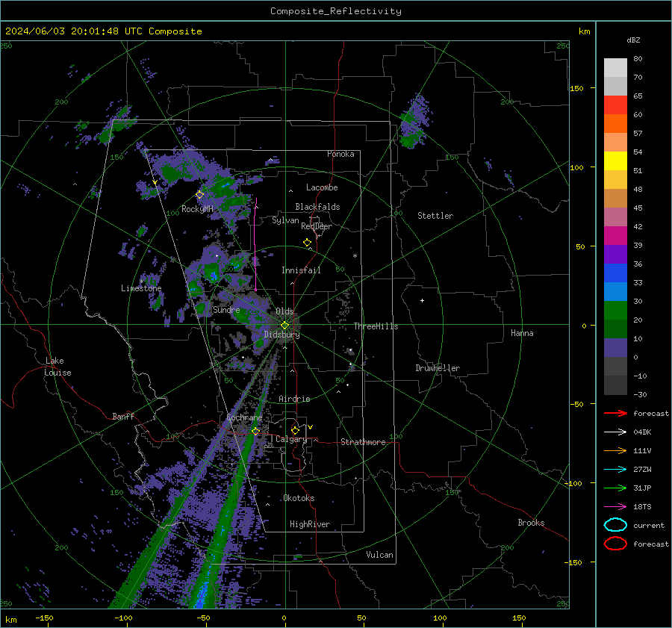Select the white 04DK arrow legend symbol

click(x=615, y=432)
